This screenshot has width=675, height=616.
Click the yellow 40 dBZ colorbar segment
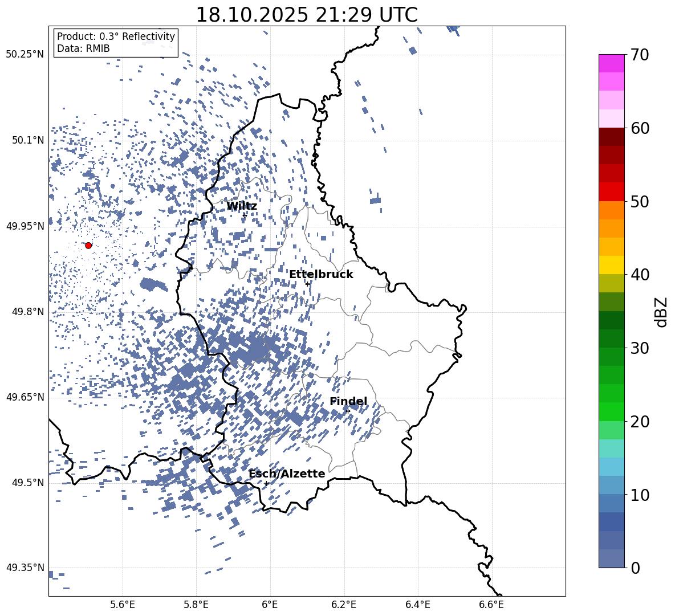[611, 265]
